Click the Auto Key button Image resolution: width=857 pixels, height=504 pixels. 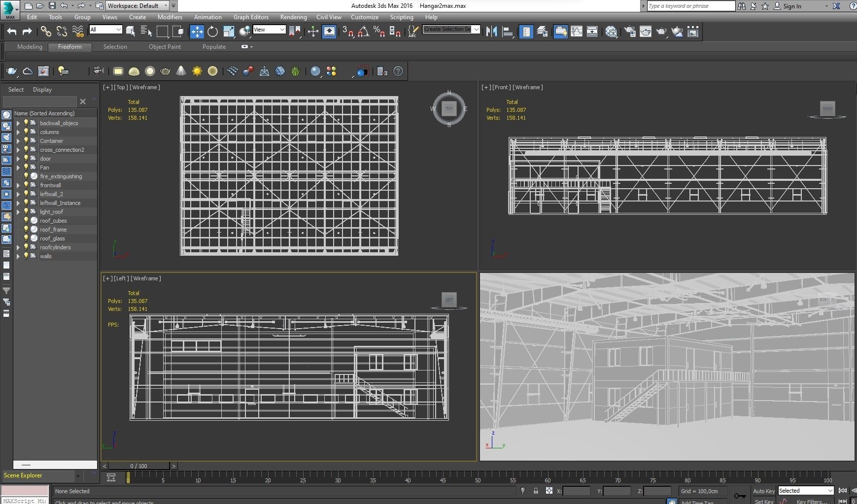coord(764,491)
